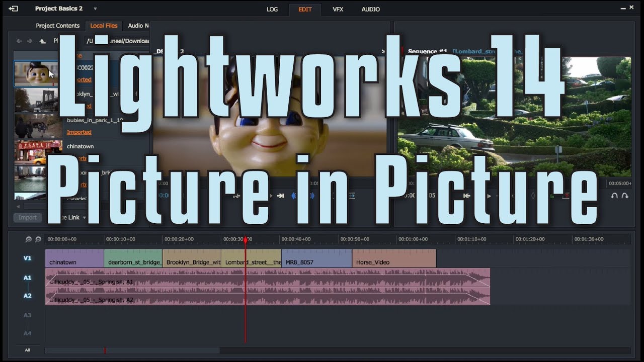Viewport: 644px width, 362px height.
Task: Open the Local Files tab
Action: [104, 26]
